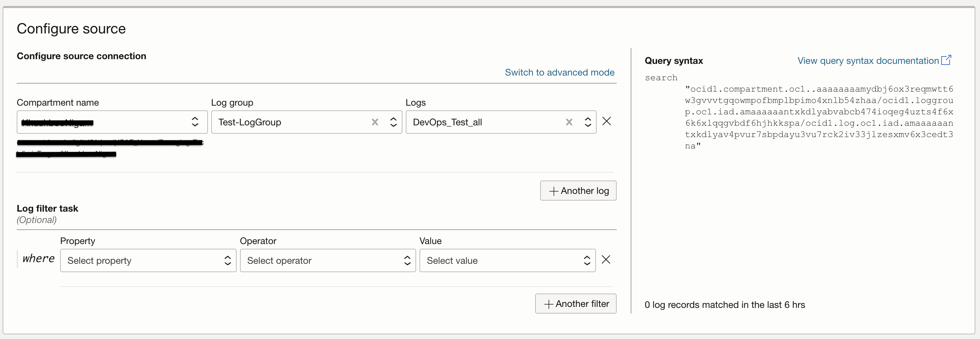Screen dimensions: 980x339
Task: Click the up-down arrows in Compartment name field
Action: tap(195, 122)
